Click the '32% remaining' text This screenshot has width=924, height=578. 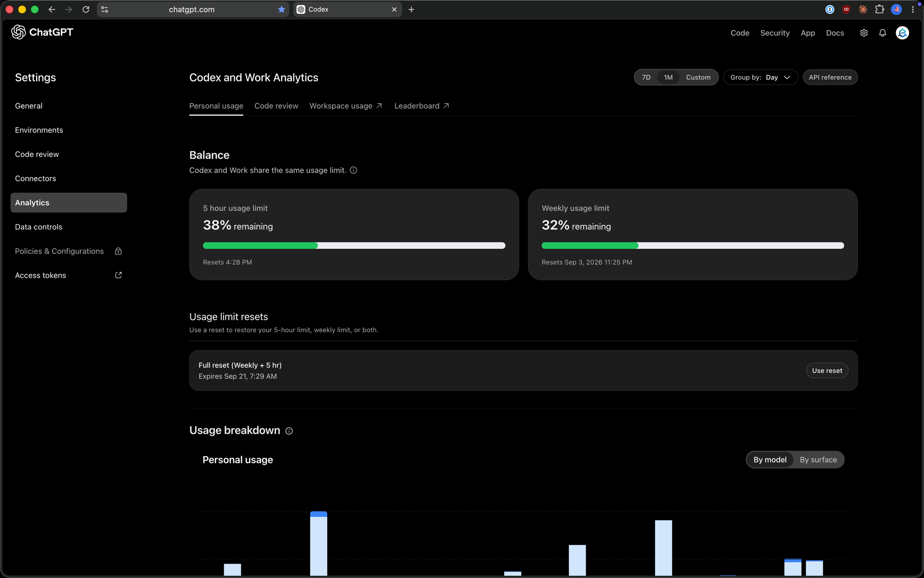pos(576,226)
